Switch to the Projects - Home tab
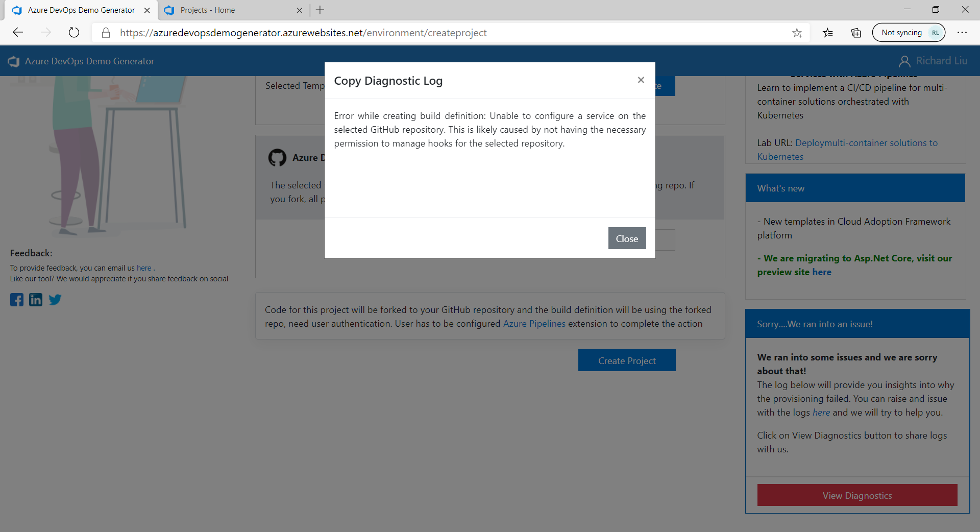This screenshot has height=532, width=980. click(225, 10)
